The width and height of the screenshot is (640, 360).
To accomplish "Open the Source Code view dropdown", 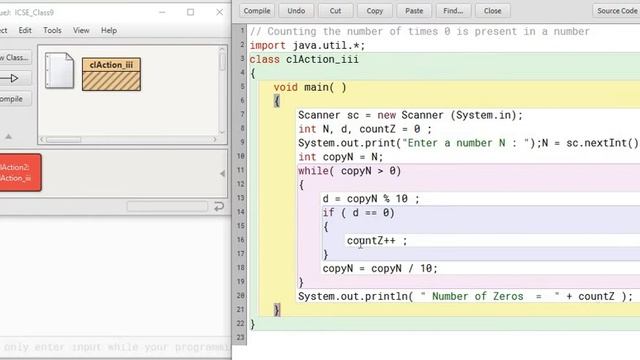I will [616, 11].
